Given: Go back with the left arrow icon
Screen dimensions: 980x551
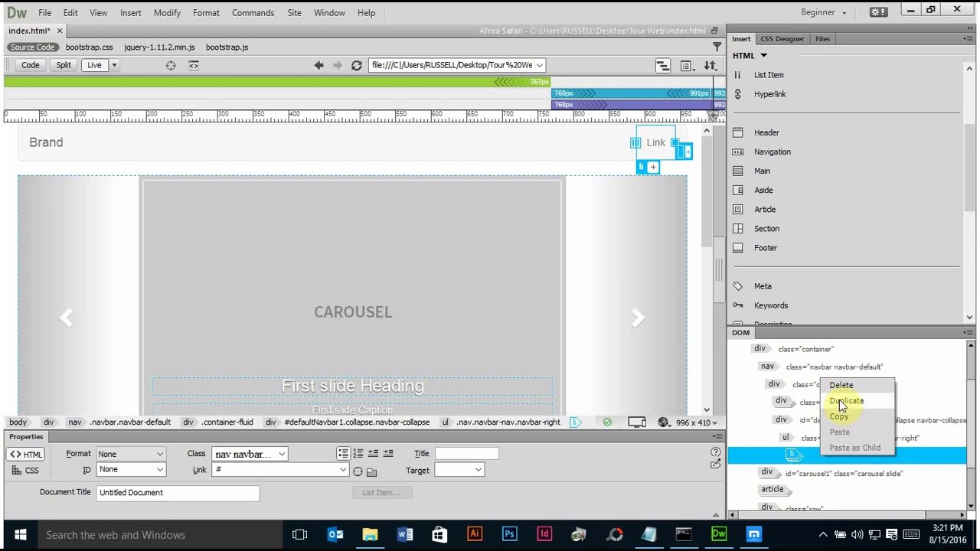Looking at the screenshot, I should [318, 65].
